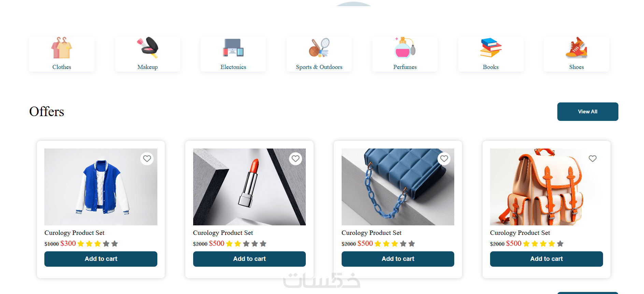Viewport: 644px width, 294px height.
Task: Open the Shoes sneaker icon
Action: 576,48
